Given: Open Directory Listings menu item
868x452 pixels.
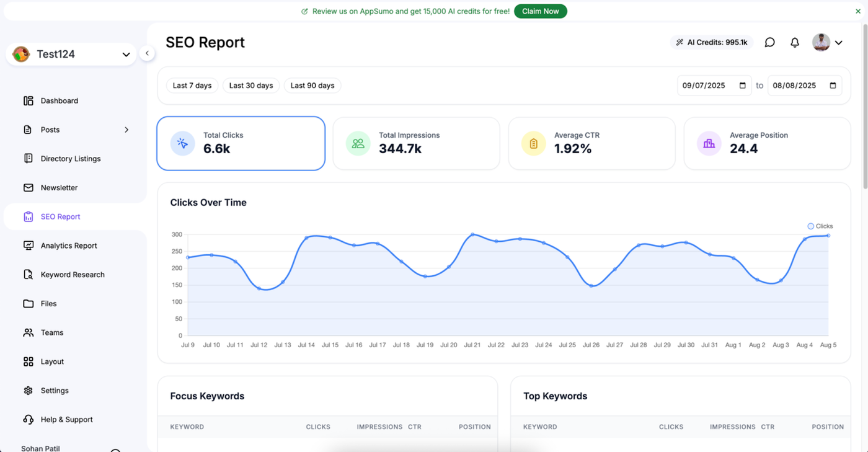Looking at the screenshot, I should 70,159.
